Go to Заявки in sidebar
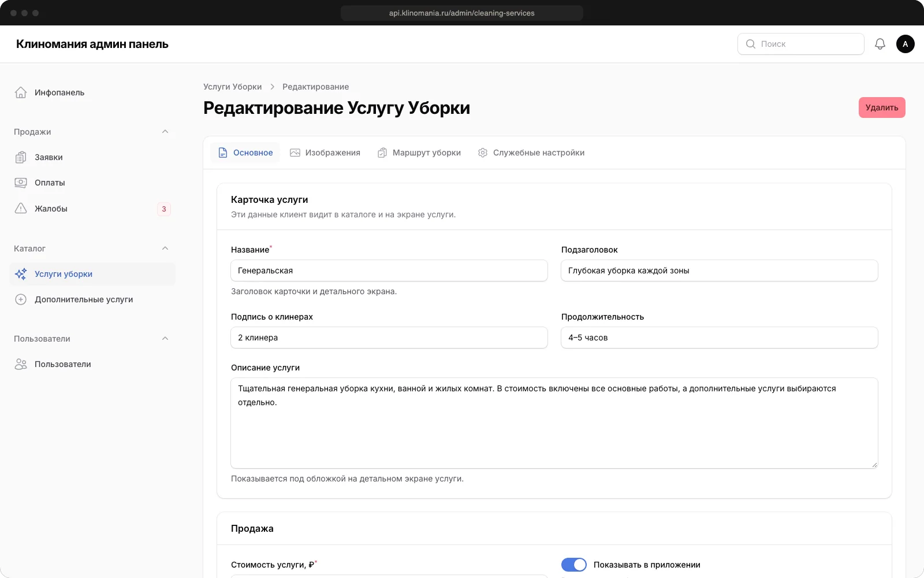Screen dimensions: 924x578 point(92,157)
